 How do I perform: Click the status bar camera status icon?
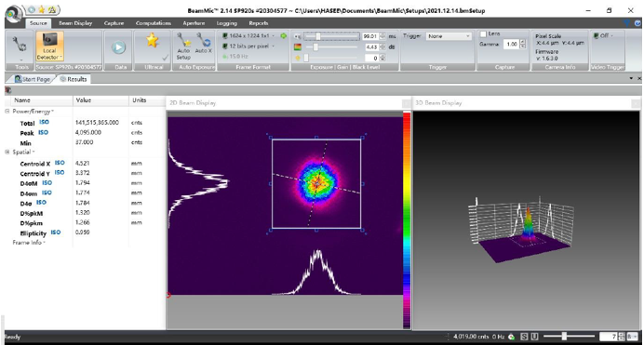511,337
